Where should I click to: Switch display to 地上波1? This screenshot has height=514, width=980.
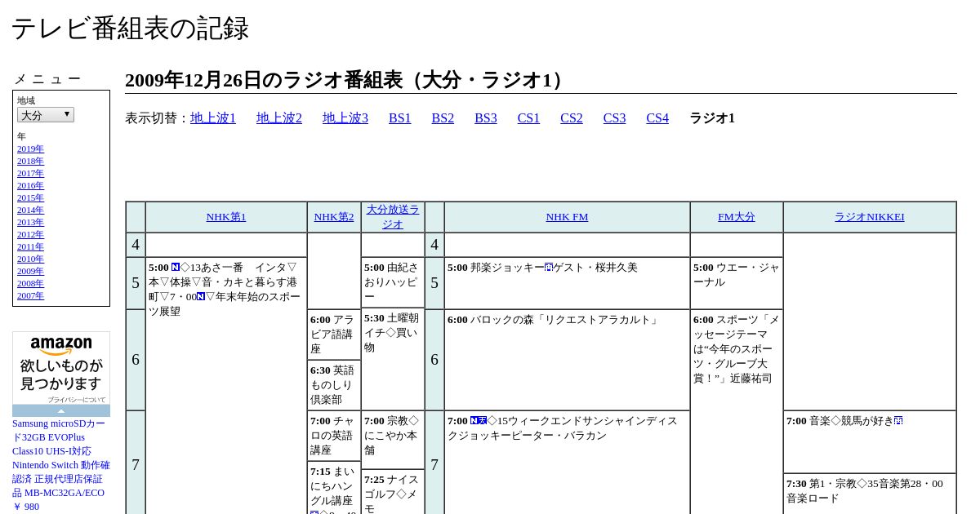point(213,118)
